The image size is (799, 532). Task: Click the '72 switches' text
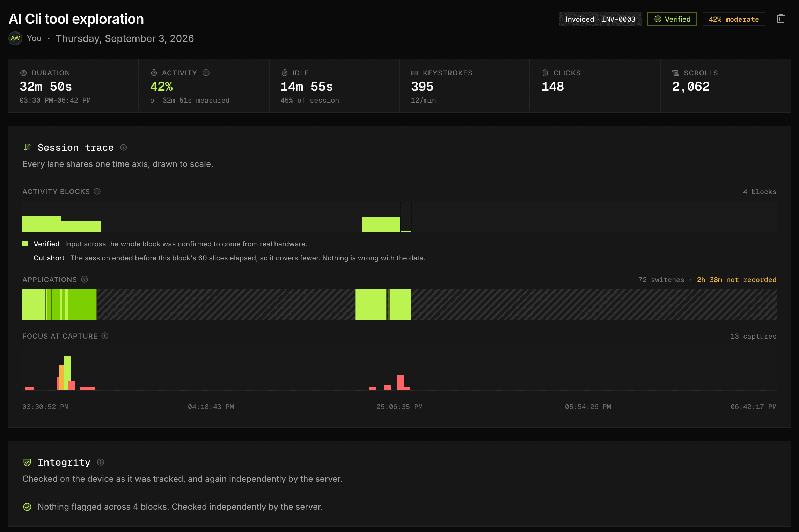coord(661,280)
